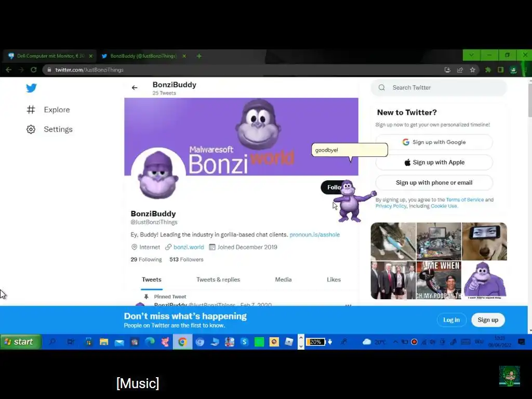Switch to Tweets & replies tab
The image size is (532, 399).
click(218, 280)
